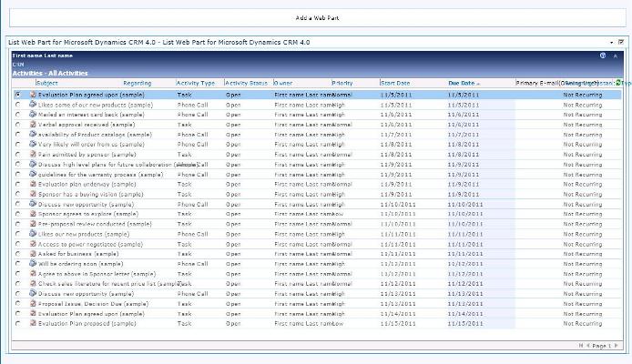Click Add a Web Part

tap(318, 18)
